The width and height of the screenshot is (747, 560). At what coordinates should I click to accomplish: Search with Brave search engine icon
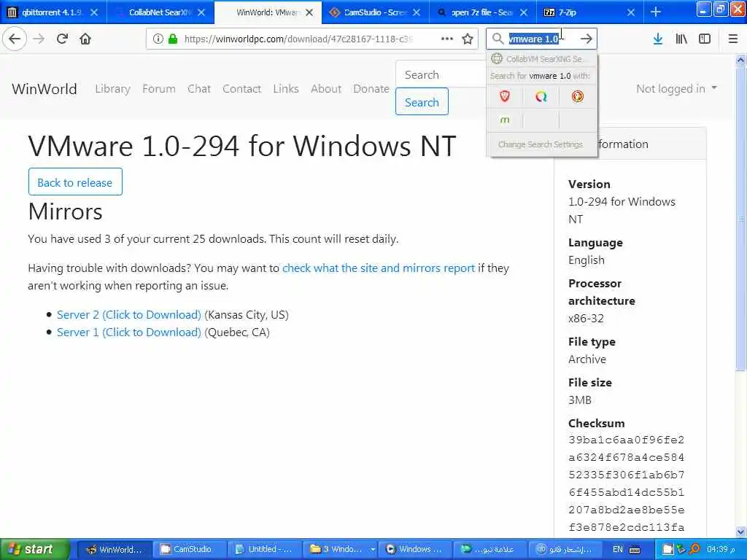(x=505, y=97)
